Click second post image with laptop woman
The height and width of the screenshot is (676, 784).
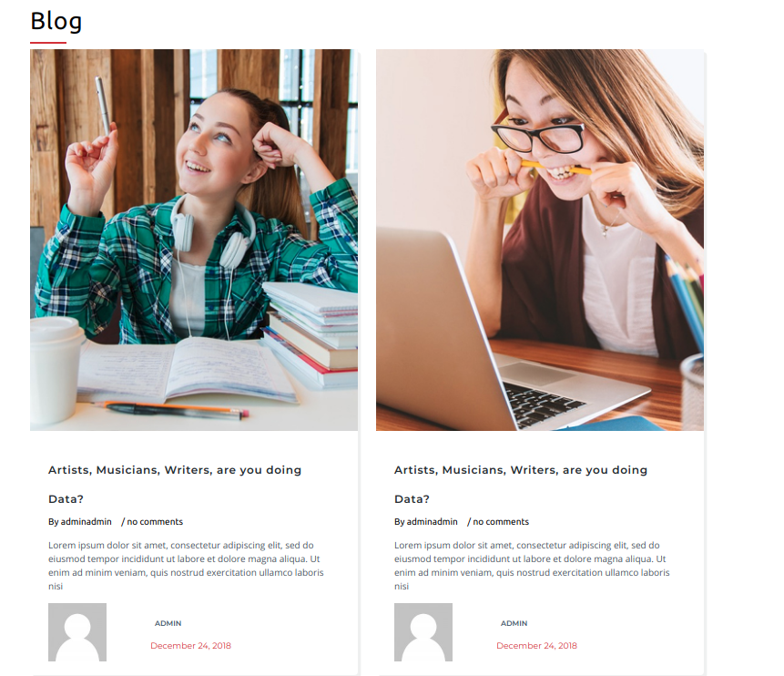point(540,240)
